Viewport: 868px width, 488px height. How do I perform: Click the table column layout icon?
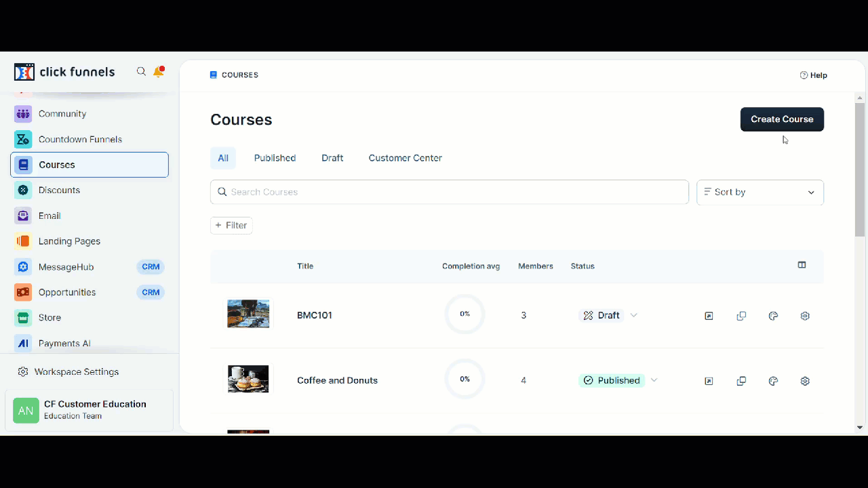(802, 266)
